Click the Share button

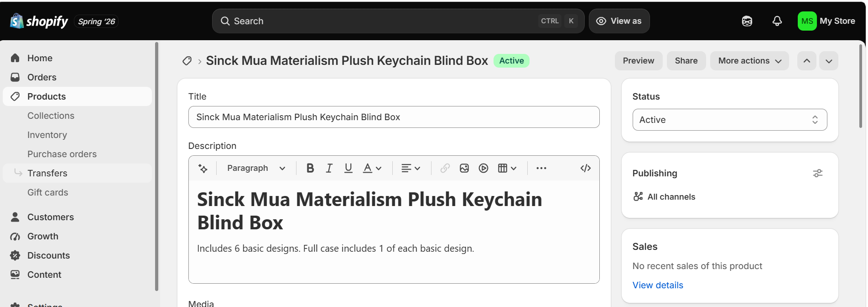coord(686,61)
